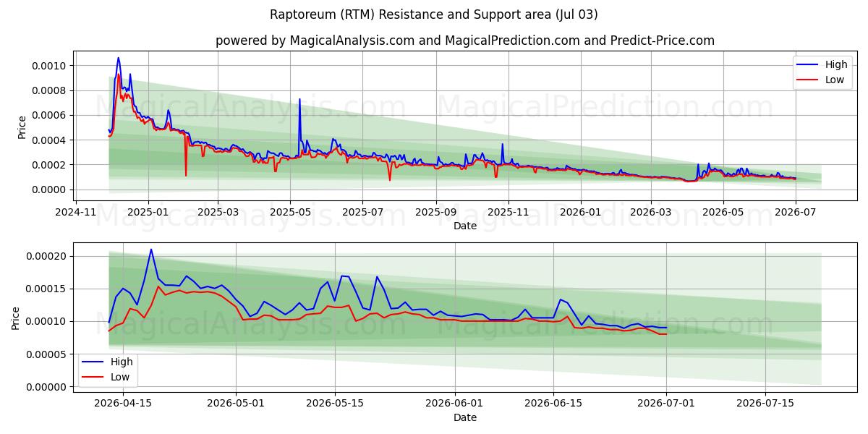Click the x-axis tick '2024-11'
This screenshot has width=868, height=434.
point(77,212)
